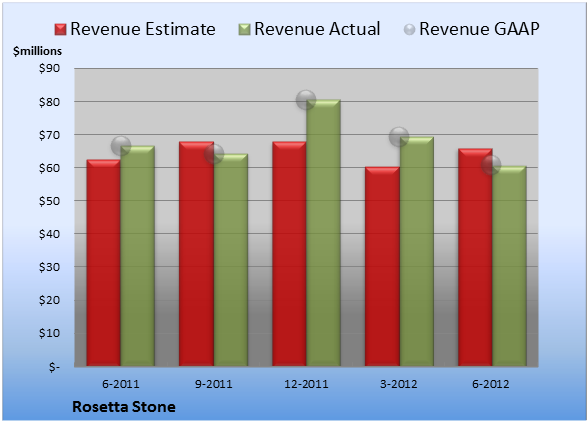Select the 'Revenue Actual' legend label
Viewport: 588px width, 422px height.
coord(317,29)
